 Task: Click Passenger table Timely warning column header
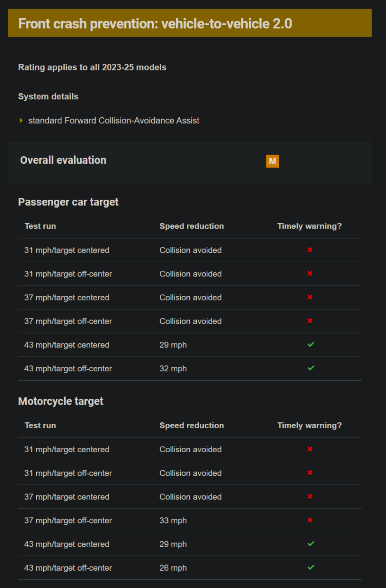click(x=309, y=226)
